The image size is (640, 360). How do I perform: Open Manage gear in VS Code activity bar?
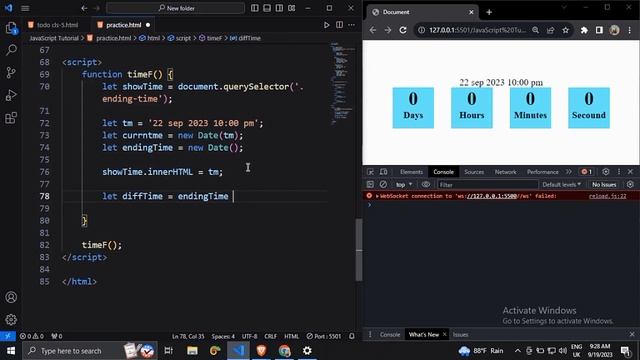coord(11,319)
